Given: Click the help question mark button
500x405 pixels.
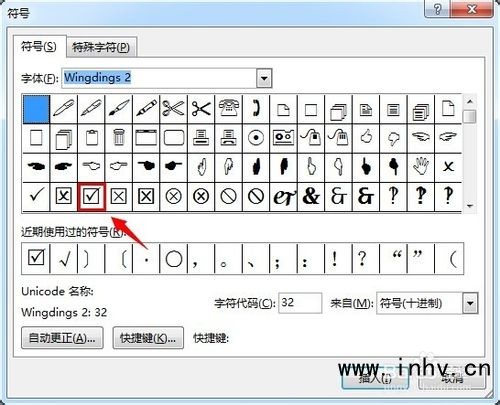Looking at the screenshot, I should click(438, 8).
